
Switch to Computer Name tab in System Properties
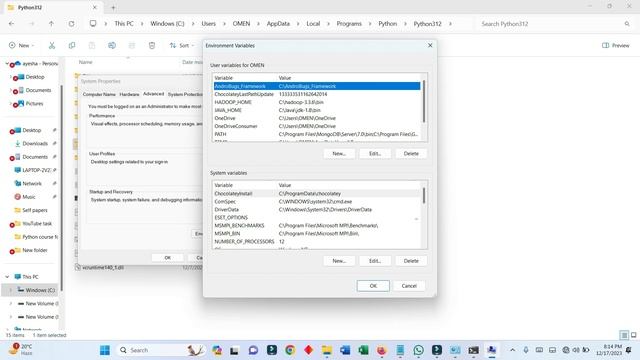[99, 94]
